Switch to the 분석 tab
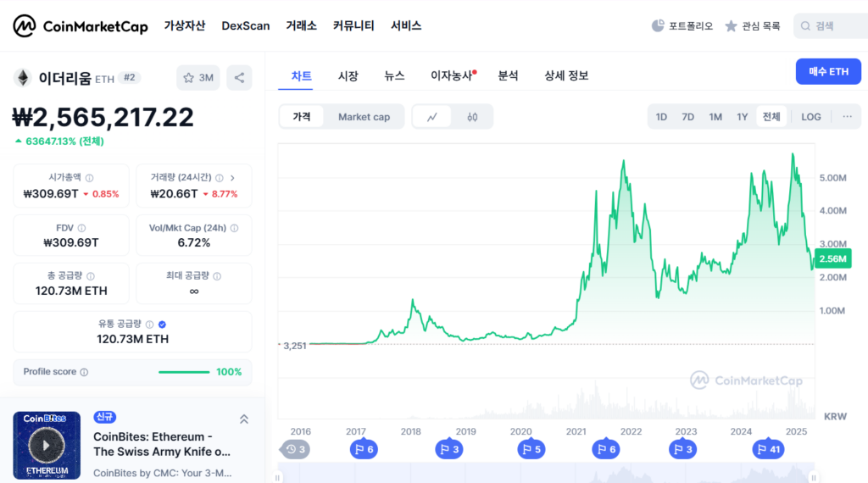Viewport: 868px width, 483px height. (508, 75)
